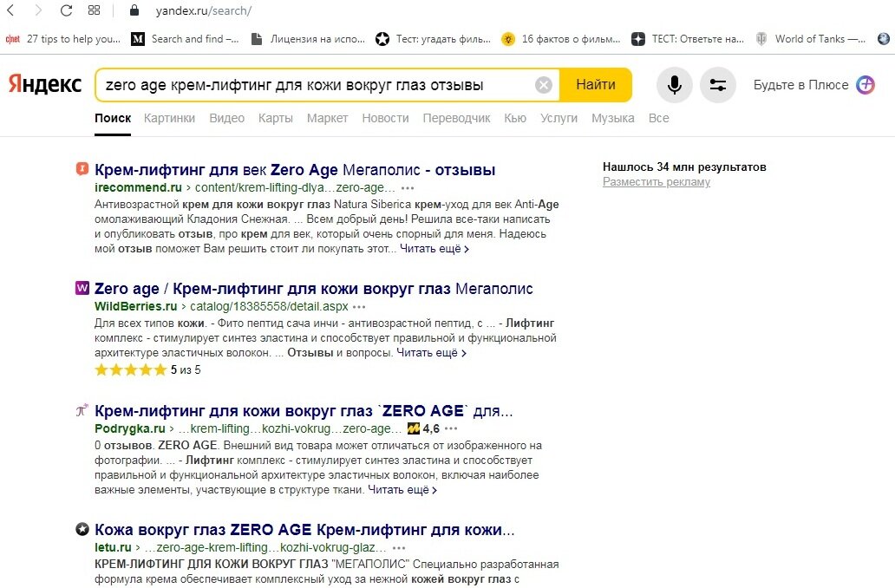The height and width of the screenshot is (588, 895).
Task: Click the yellow Найти button
Action: point(595,85)
